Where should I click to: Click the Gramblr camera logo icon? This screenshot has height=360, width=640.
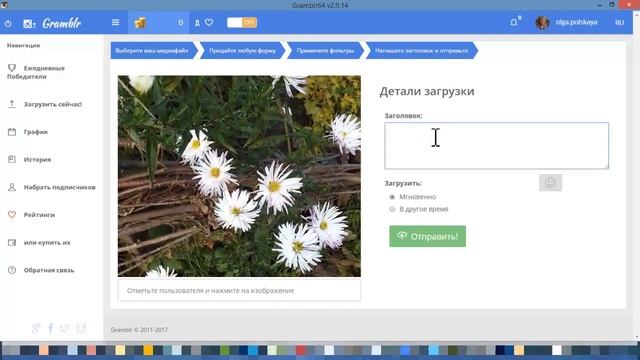coord(29,24)
